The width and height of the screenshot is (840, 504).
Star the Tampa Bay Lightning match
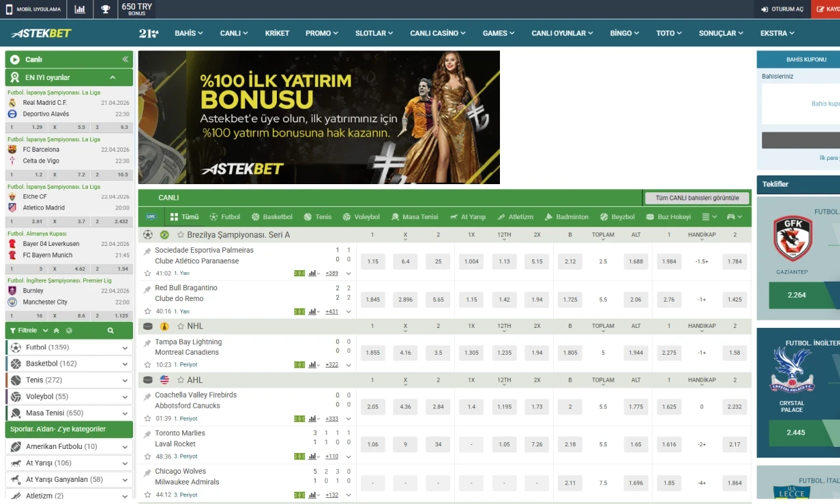pyautogui.click(x=148, y=365)
